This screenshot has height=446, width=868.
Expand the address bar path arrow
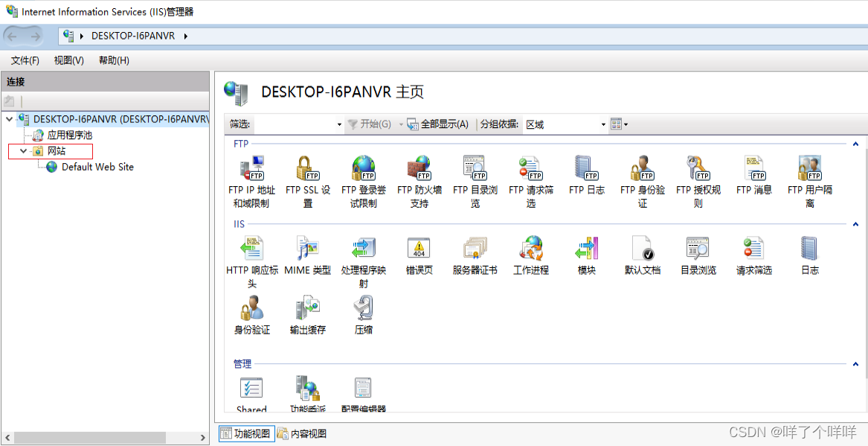point(185,36)
